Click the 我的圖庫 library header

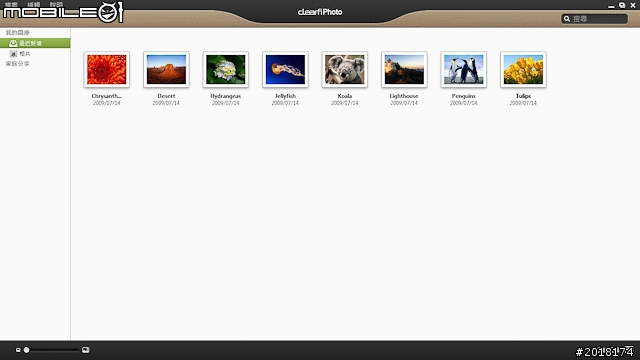point(17,33)
